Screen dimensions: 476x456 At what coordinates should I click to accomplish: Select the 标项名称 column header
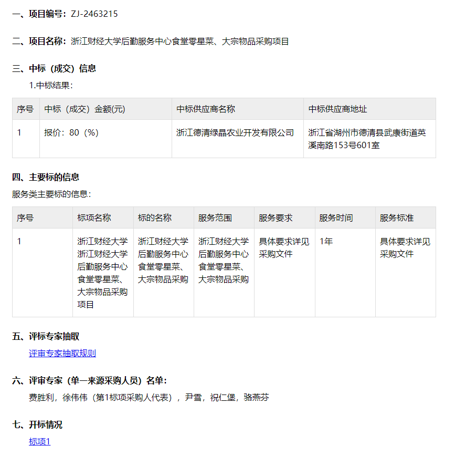94,218
